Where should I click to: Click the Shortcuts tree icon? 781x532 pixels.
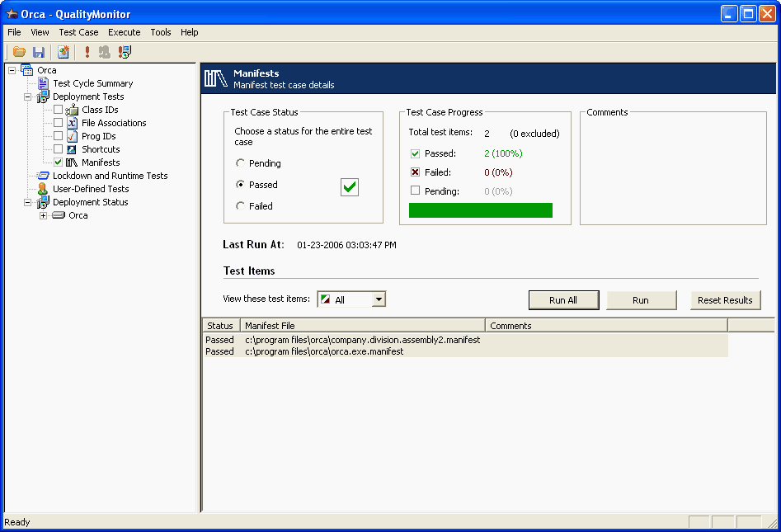72,149
